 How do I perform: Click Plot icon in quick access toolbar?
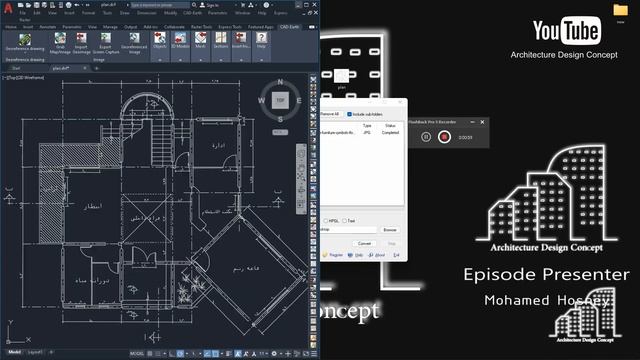[x=69, y=5]
